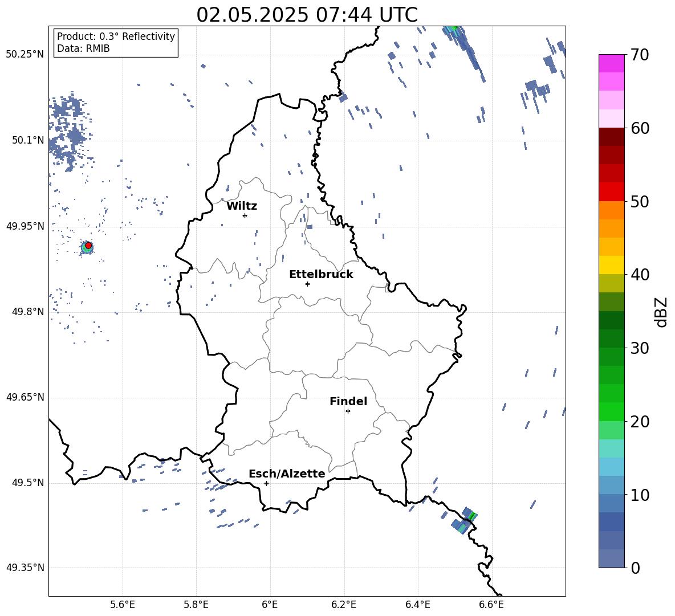Click the 6.2°E longitude label

344,605
